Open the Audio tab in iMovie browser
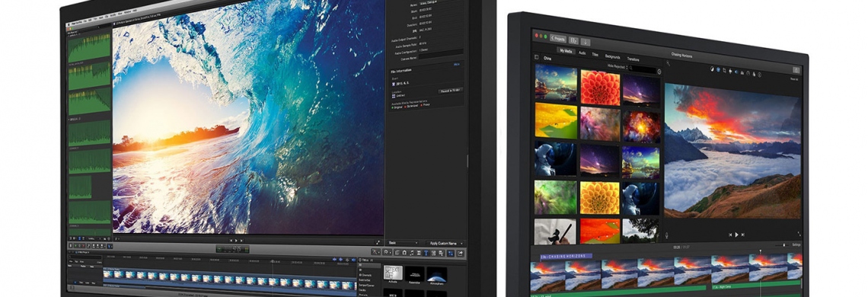Image resolution: width=868 pixels, height=297 pixels. coord(582,54)
